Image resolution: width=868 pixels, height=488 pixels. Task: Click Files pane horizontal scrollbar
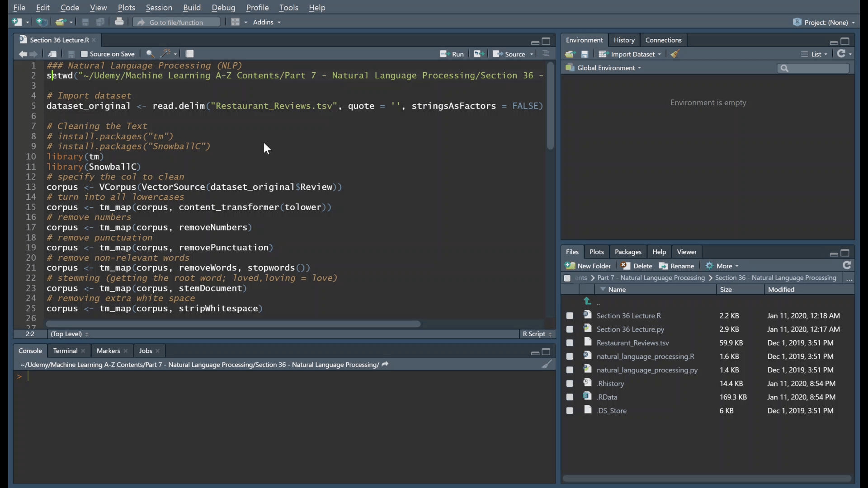pos(707,479)
